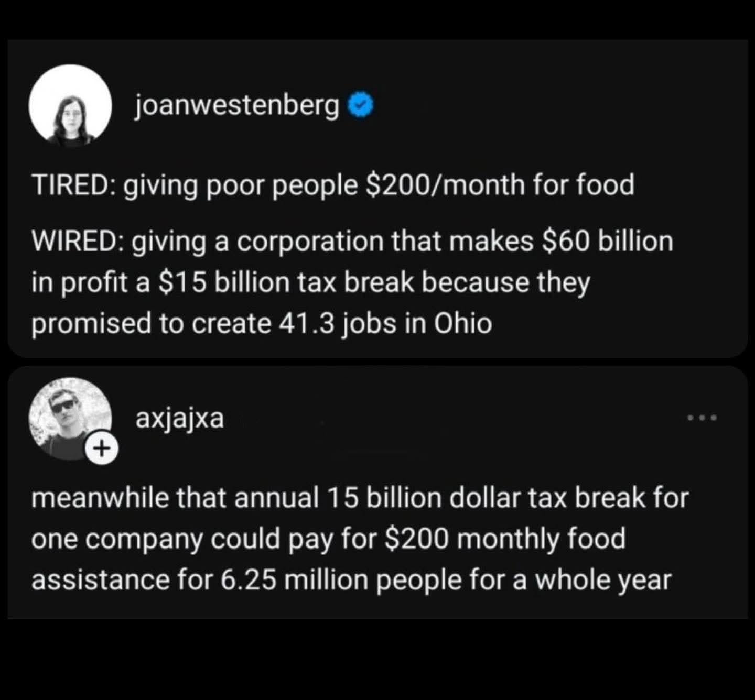Click the blue verified badge
This screenshot has width=755, height=700.
pos(361,106)
